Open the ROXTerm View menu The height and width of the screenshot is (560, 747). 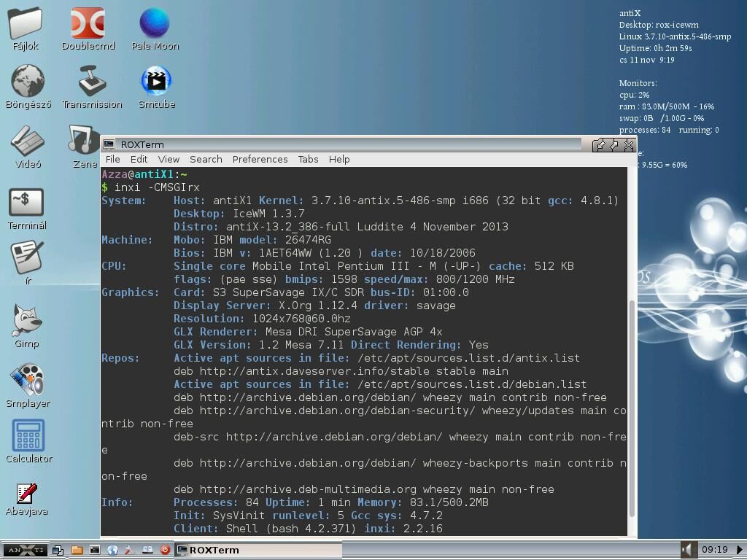169,159
